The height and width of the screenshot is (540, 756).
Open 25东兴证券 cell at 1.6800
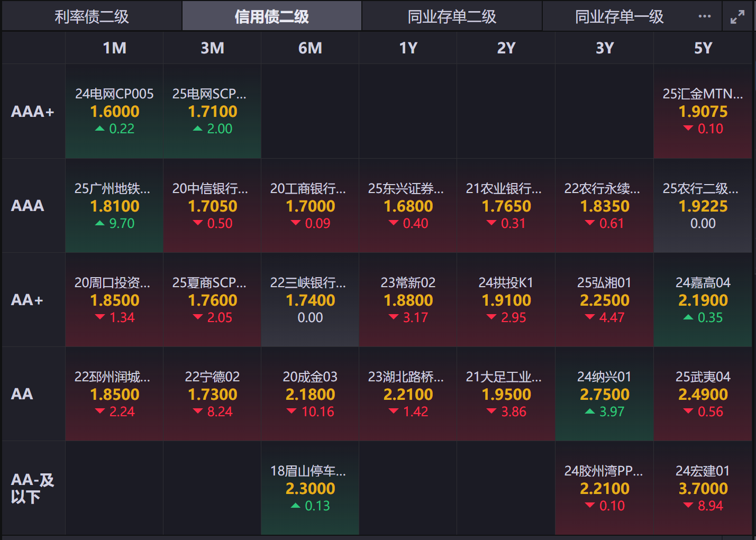(x=408, y=206)
